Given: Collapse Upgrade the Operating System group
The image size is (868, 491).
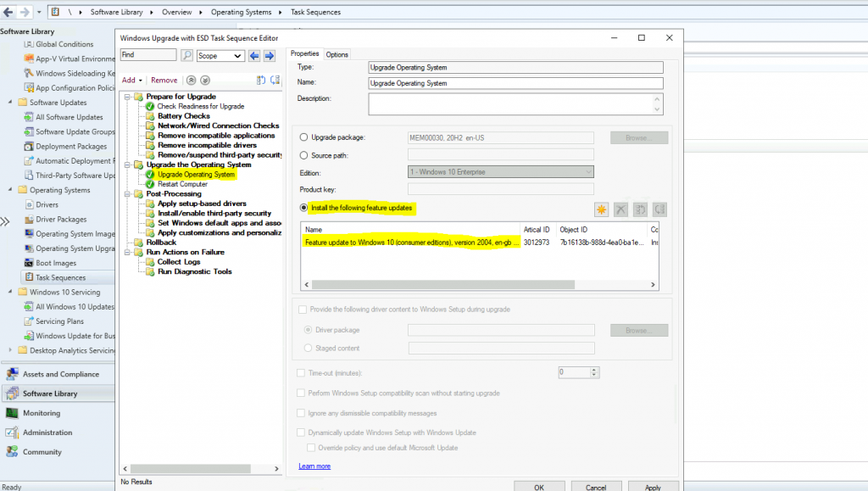Looking at the screenshot, I should pos(127,165).
